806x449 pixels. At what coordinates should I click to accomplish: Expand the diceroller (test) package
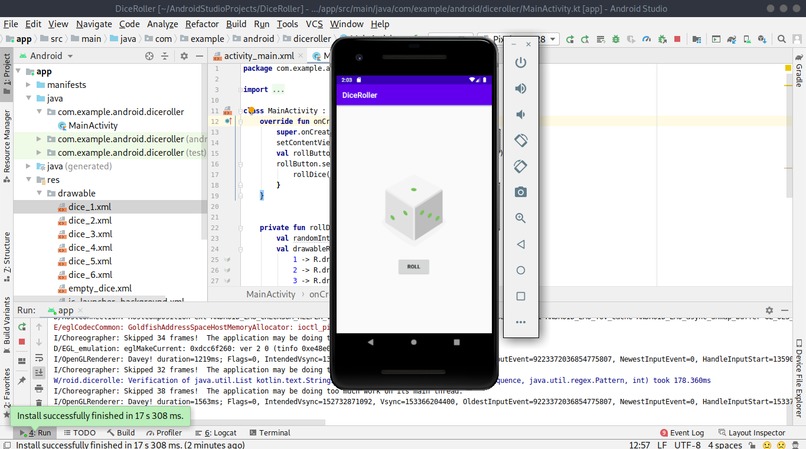coord(39,152)
